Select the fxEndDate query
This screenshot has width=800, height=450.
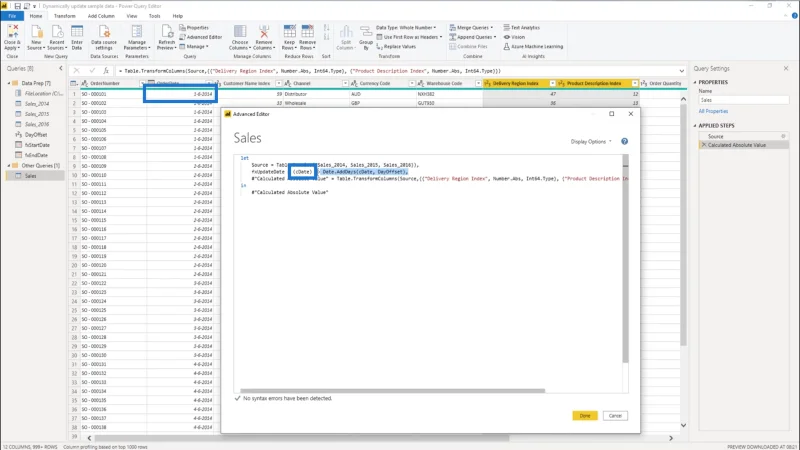click(36, 155)
